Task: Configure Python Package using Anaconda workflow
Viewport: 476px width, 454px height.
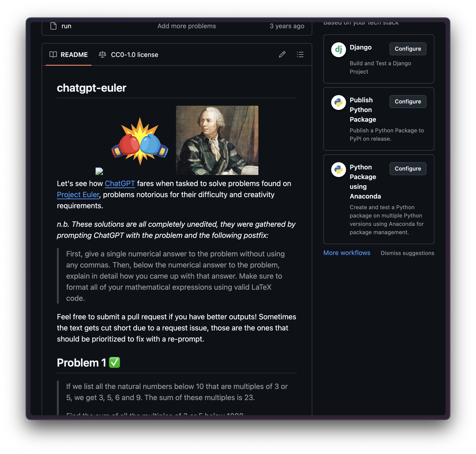Action: point(408,168)
